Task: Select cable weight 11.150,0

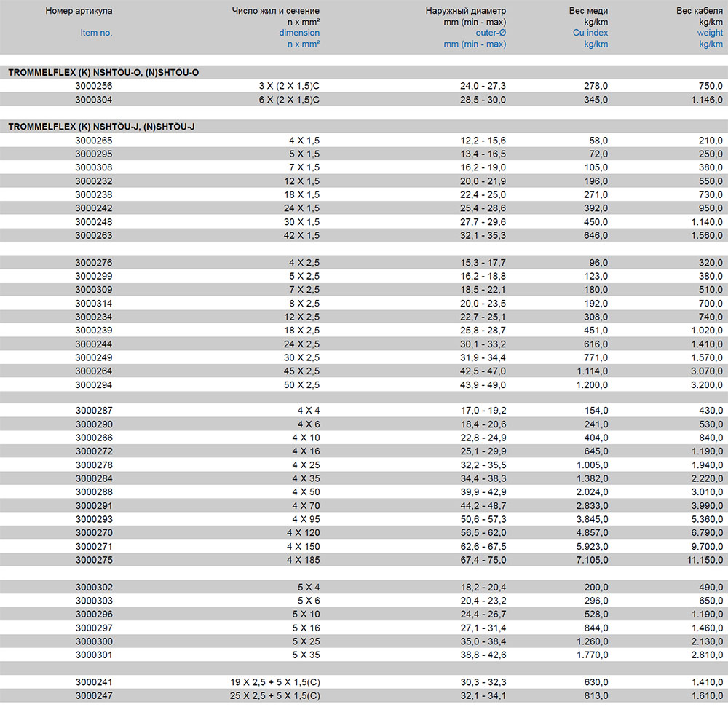Action: [x=705, y=560]
